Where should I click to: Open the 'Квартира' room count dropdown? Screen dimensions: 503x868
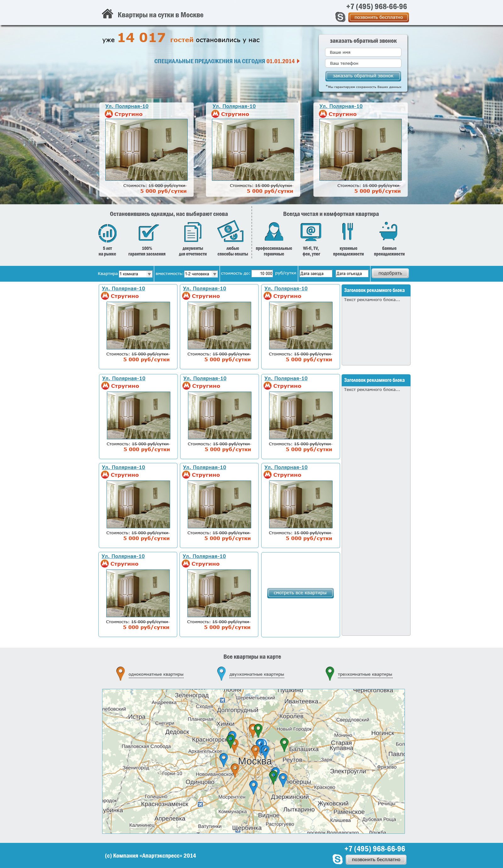pyautogui.click(x=135, y=274)
